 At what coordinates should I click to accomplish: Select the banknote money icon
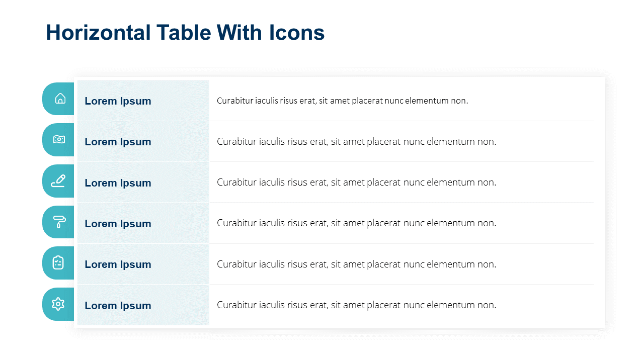(x=59, y=140)
